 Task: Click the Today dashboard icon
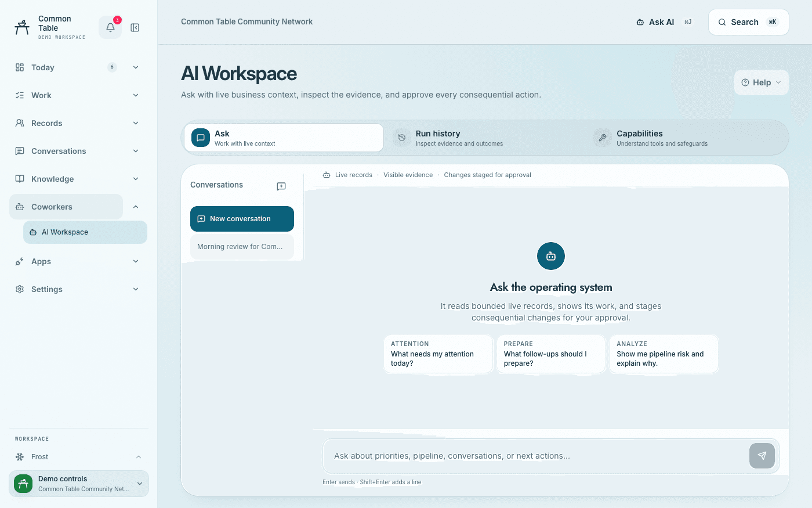[20, 67]
